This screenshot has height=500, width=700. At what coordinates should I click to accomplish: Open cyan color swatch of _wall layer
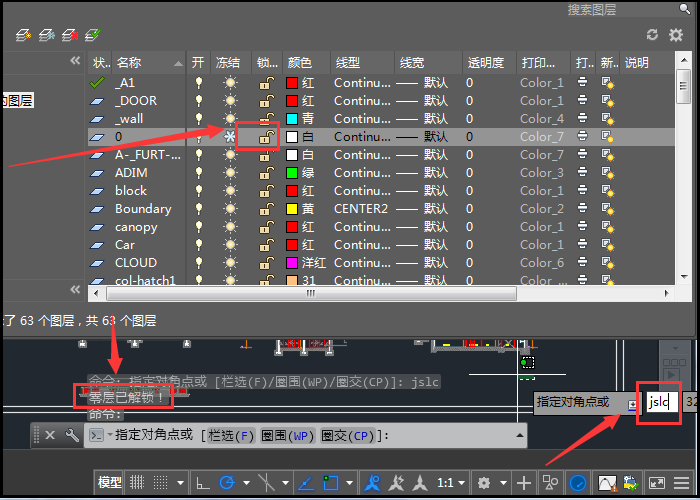click(292, 119)
